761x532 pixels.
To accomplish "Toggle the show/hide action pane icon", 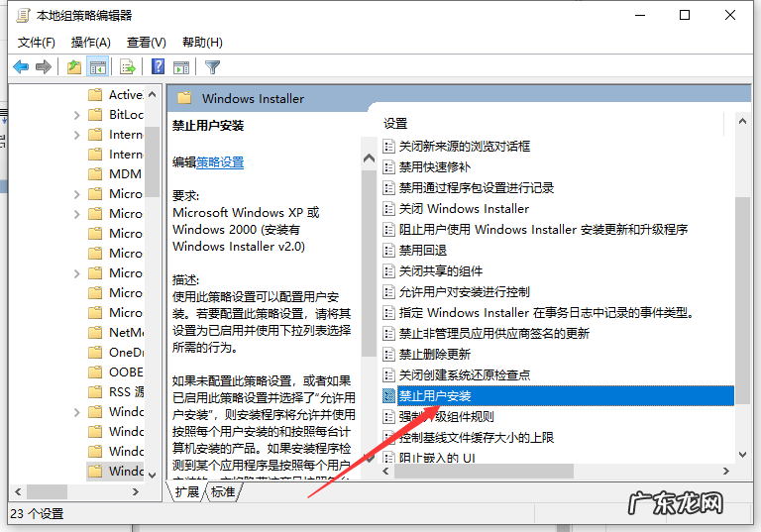I will coord(181,66).
